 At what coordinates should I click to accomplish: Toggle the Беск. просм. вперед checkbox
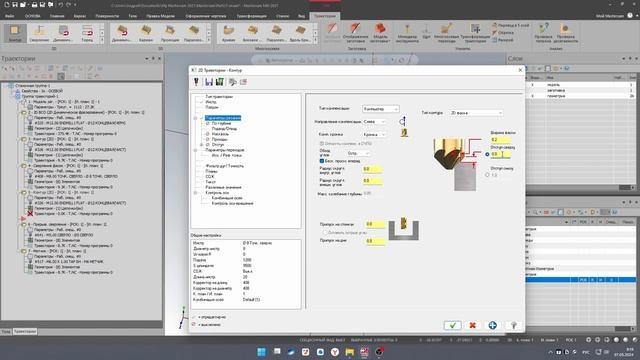click(322, 161)
